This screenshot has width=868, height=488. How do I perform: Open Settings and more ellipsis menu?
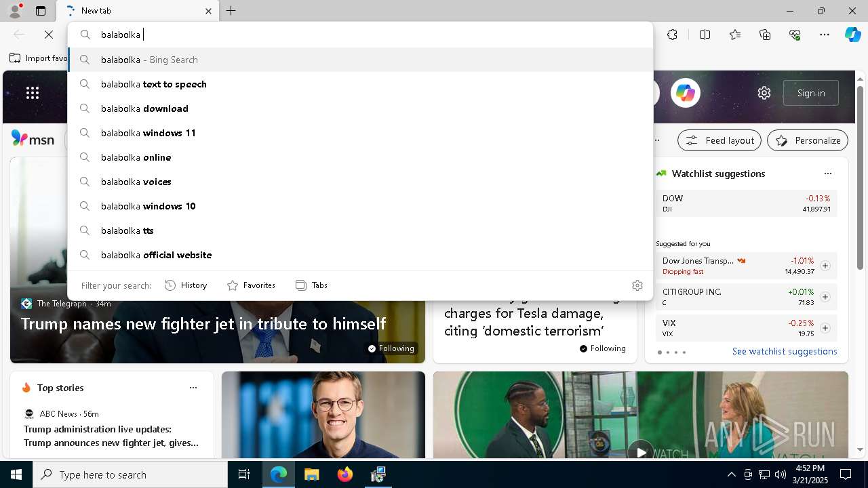click(825, 35)
